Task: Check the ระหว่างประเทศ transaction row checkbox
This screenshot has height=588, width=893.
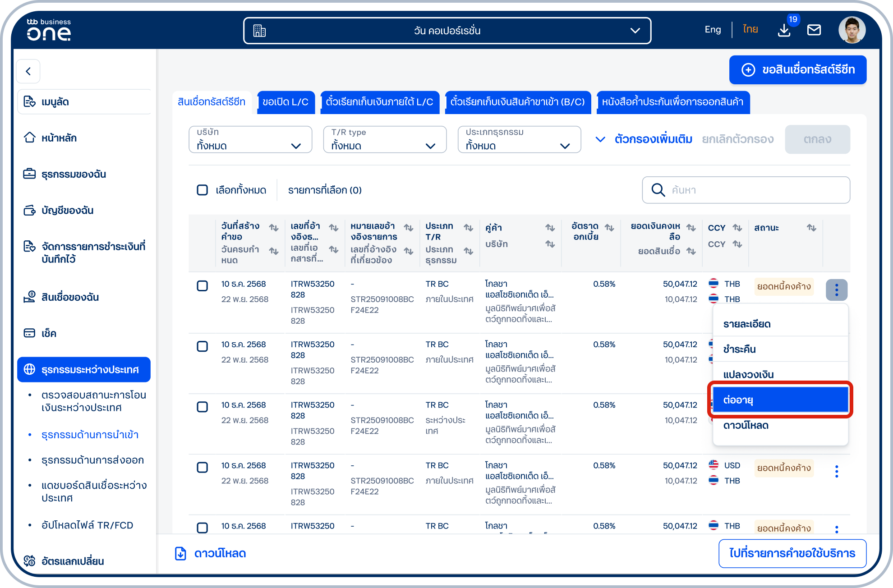Action: [203, 407]
